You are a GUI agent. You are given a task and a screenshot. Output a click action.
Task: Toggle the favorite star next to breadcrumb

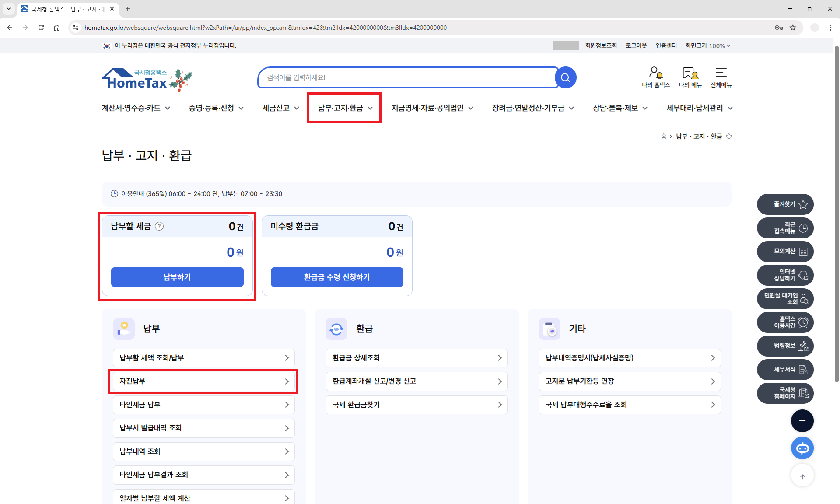click(728, 136)
